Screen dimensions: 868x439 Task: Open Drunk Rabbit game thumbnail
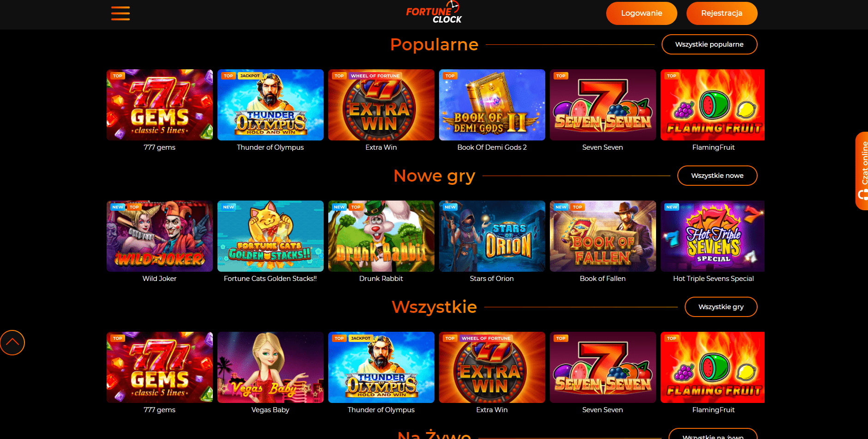point(381,236)
